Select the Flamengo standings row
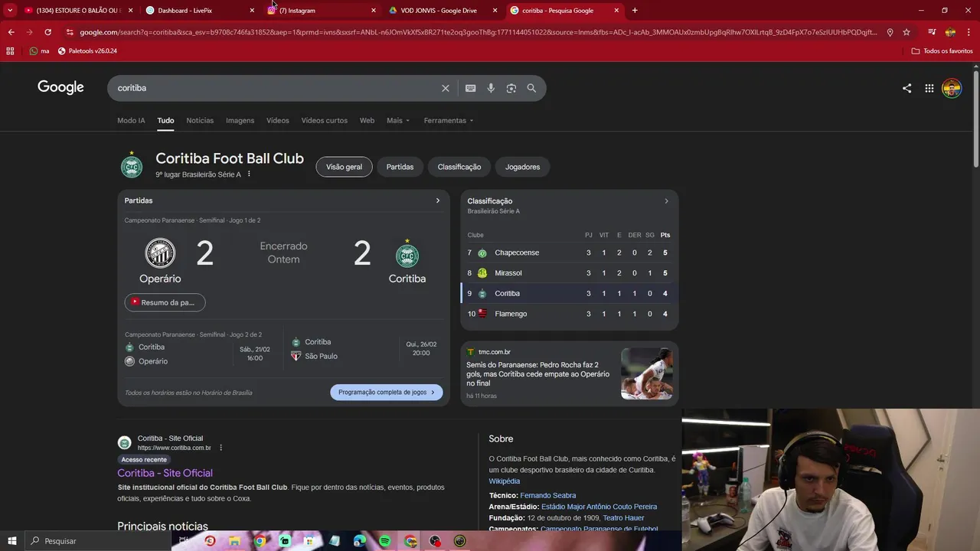The width and height of the screenshot is (980, 551). pos(569,314)
